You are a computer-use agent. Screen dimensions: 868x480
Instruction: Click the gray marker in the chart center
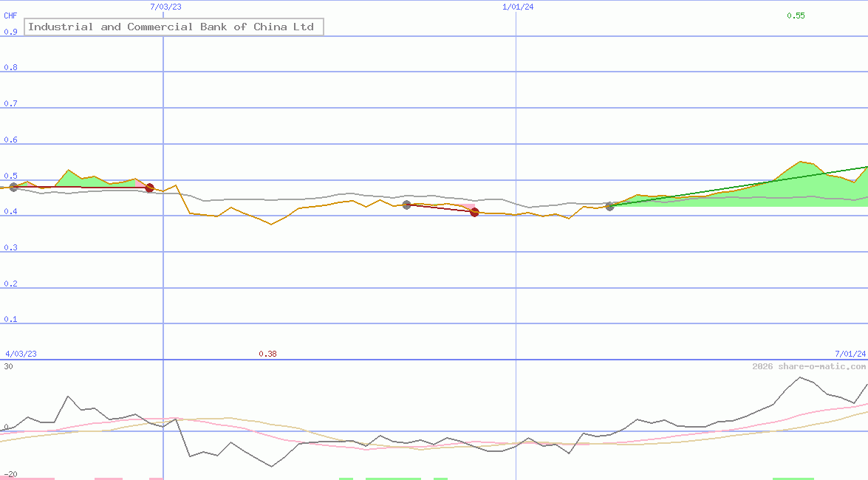click(406, 205)
